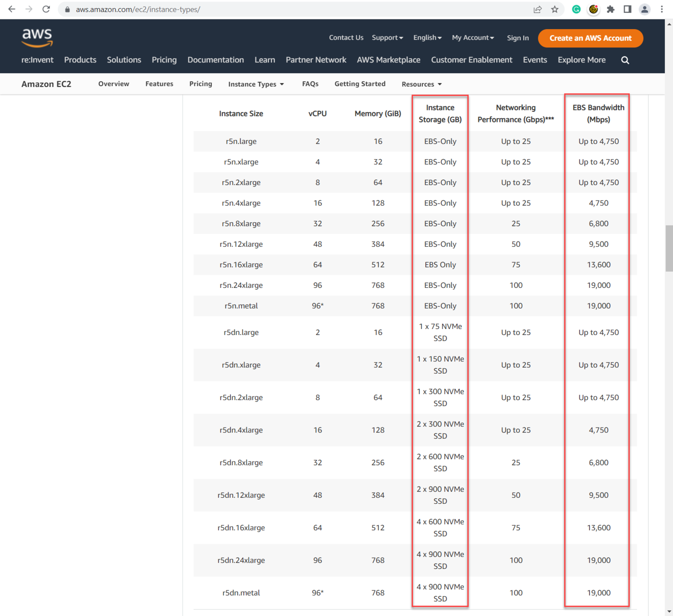
Task: Open the re:Invent menu item
Action: click(37, 60)
